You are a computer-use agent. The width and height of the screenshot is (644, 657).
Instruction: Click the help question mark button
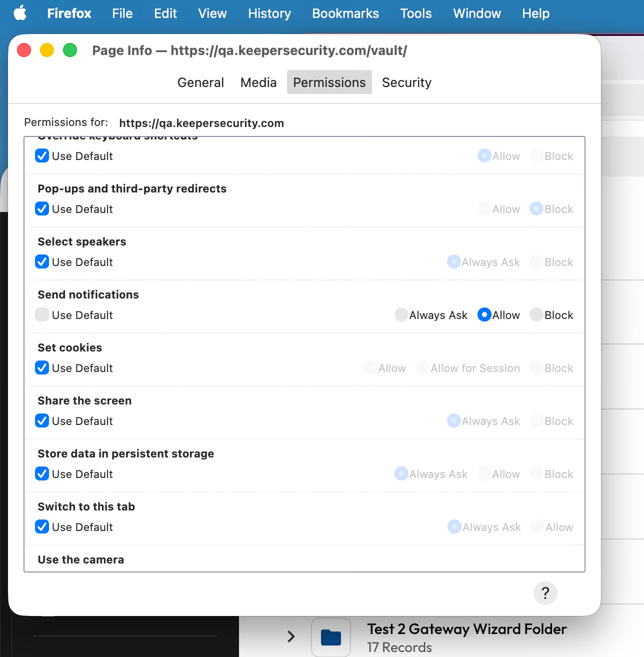[545, 593]
